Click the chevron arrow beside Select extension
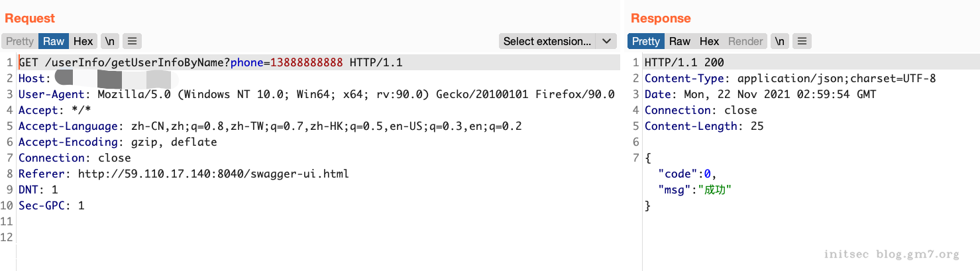This screenshot has width=980, height=271. (x=606, y=41)
